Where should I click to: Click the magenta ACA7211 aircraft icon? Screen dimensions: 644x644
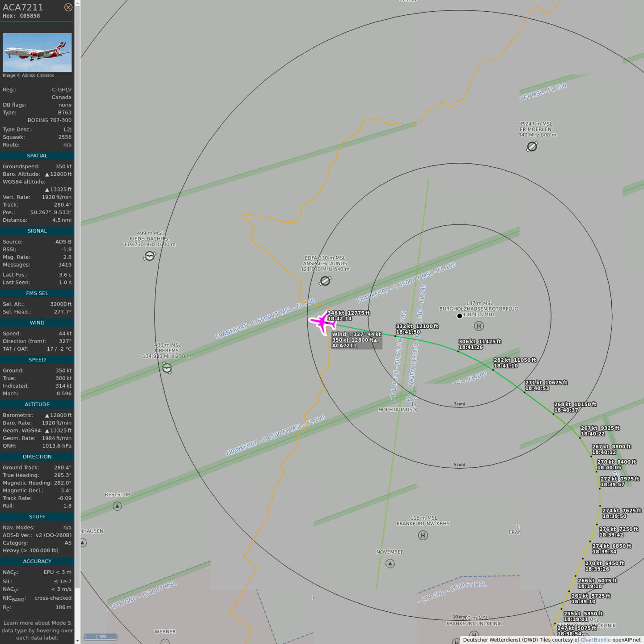(322, 322)
